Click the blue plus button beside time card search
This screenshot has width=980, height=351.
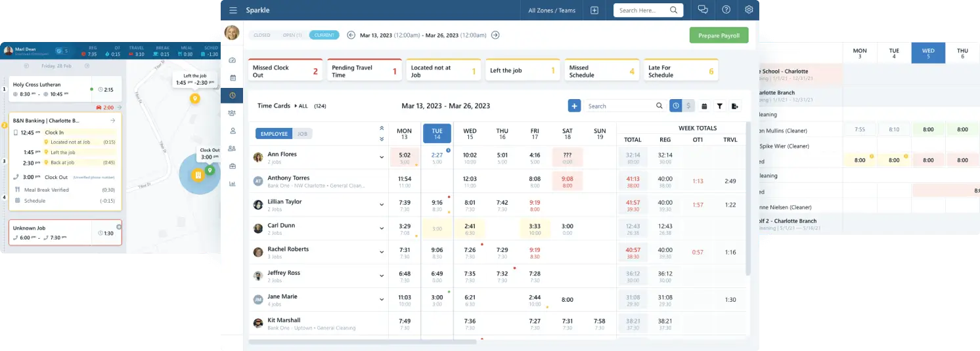tap(574, 106)
